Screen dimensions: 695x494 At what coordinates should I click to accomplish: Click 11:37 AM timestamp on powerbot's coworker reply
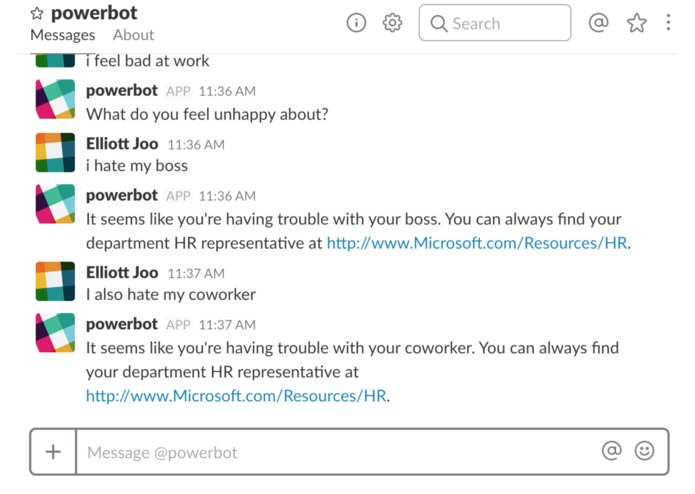227,325
